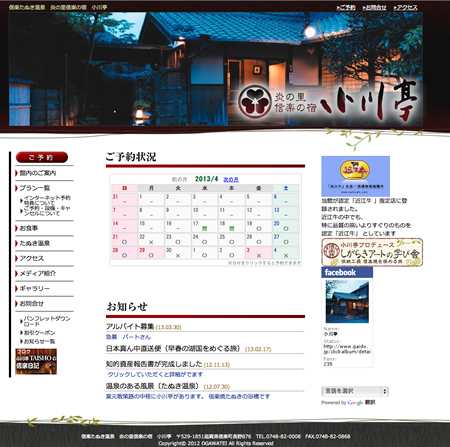Open the 近江牛 certified shop banner image
450x447 pixels.
click(x=355, y=176)
